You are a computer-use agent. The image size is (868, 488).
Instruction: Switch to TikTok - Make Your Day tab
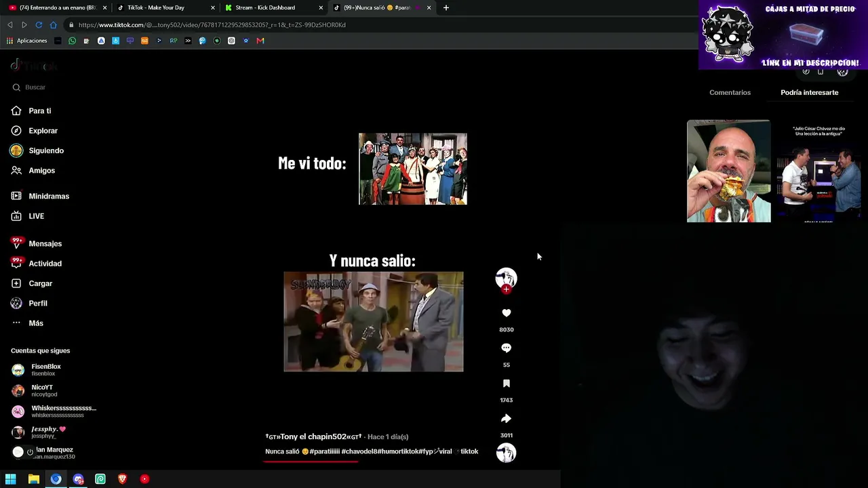coord(156,7)
